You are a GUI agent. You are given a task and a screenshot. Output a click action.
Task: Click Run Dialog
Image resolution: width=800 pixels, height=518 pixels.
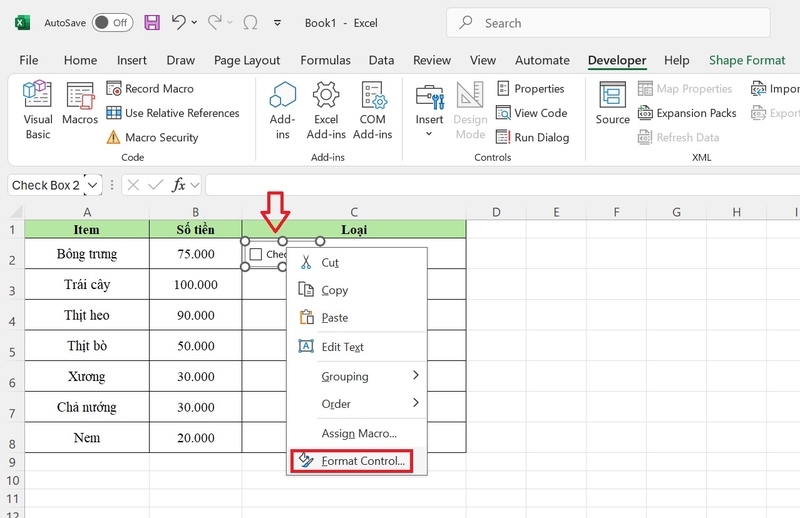coord(533,137)
